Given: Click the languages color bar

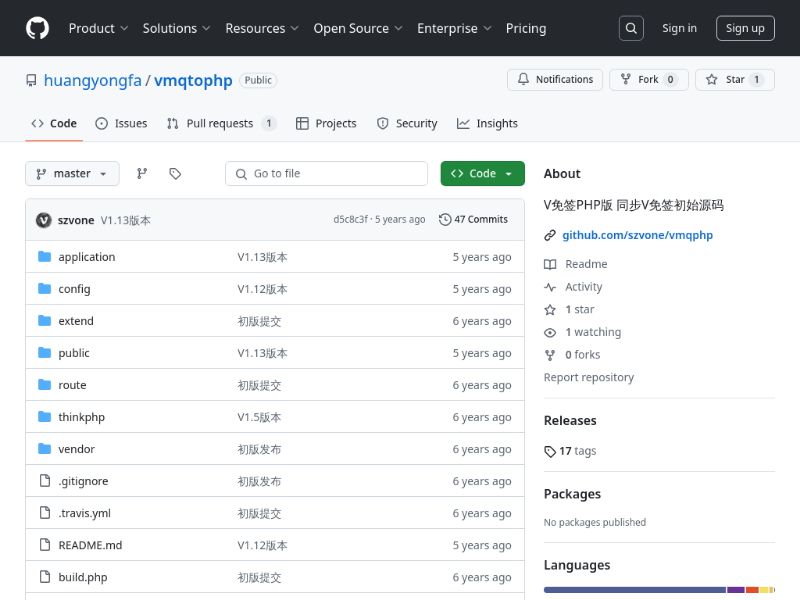Looking at the screenshot, I should click(x=634, y=590).
